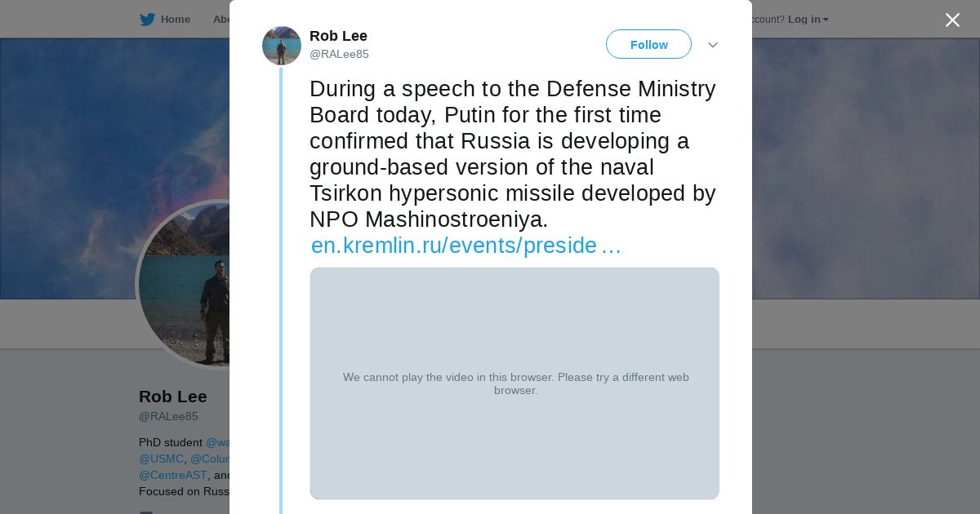Expand the Log in dropdown
This screenshot has height=514, width=980.
[x=808, y=20]
